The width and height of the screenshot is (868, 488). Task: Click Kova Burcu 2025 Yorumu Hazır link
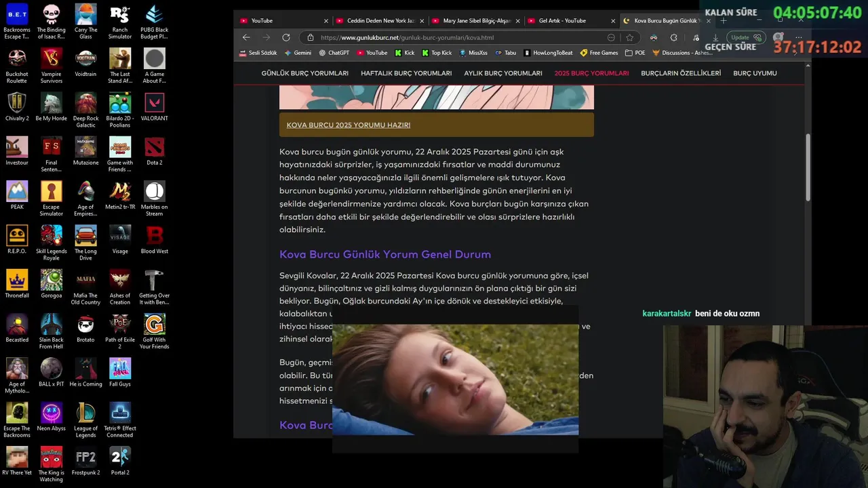coord(349,125)
